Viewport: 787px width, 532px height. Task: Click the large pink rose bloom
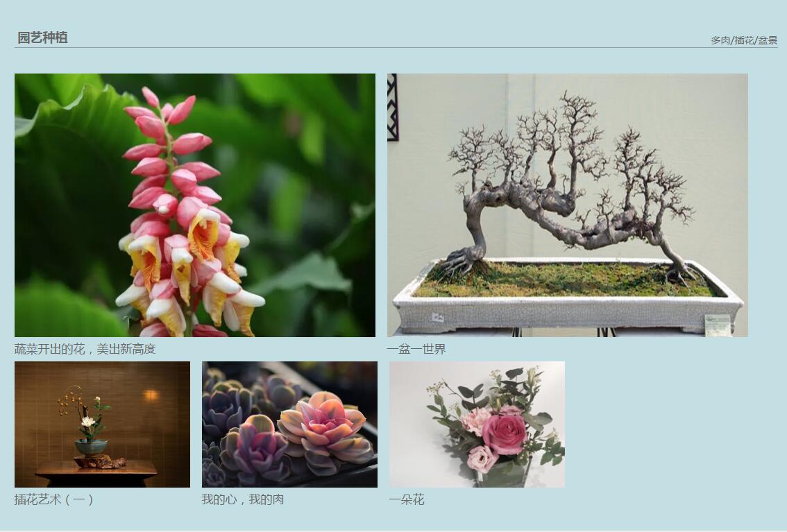505,434
